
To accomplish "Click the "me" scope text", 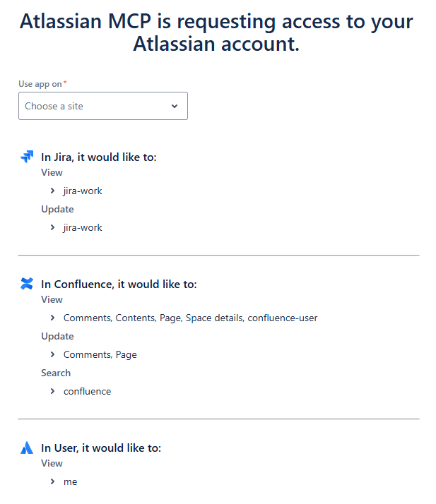I will [70, 481].
